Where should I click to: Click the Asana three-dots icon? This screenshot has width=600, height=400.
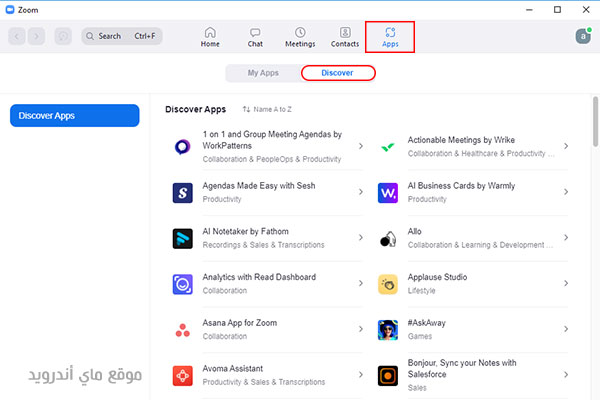coord(183,330)
